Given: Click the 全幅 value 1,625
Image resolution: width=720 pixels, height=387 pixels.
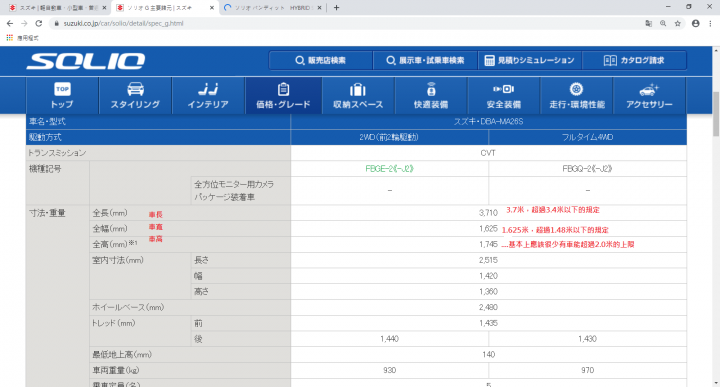Looking at the screenshot, I should (x=488, y=229).
